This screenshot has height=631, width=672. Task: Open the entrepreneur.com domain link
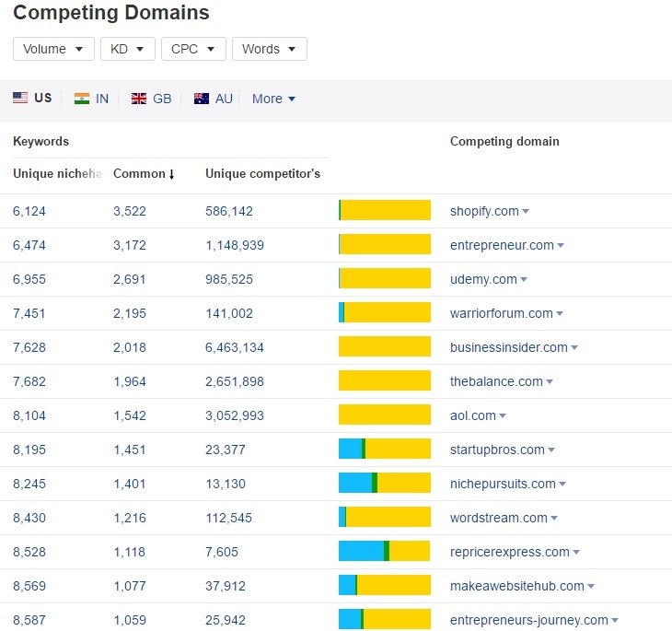tap(502, 245)
